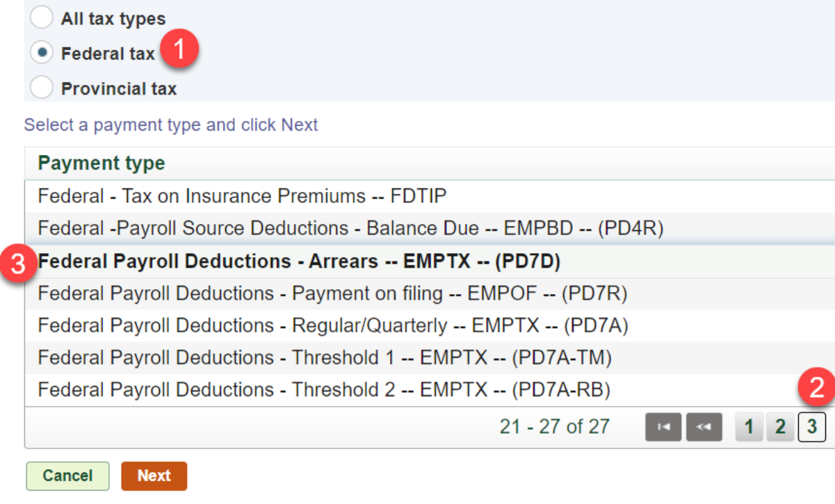Choose Regular/Quarterly EMPTX PD7A row
Screen dimensions: 835x504
pyautogui.click(x=430, y=325)
